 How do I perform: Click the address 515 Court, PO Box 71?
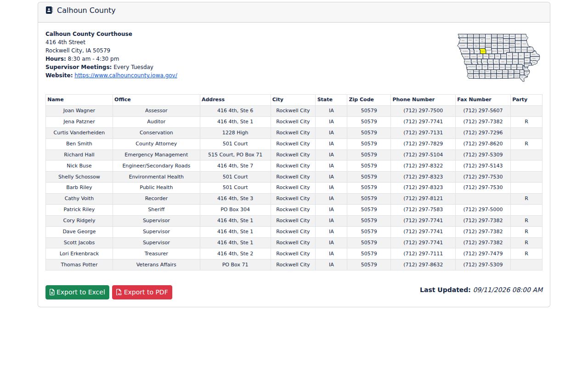tap(235, 155)
